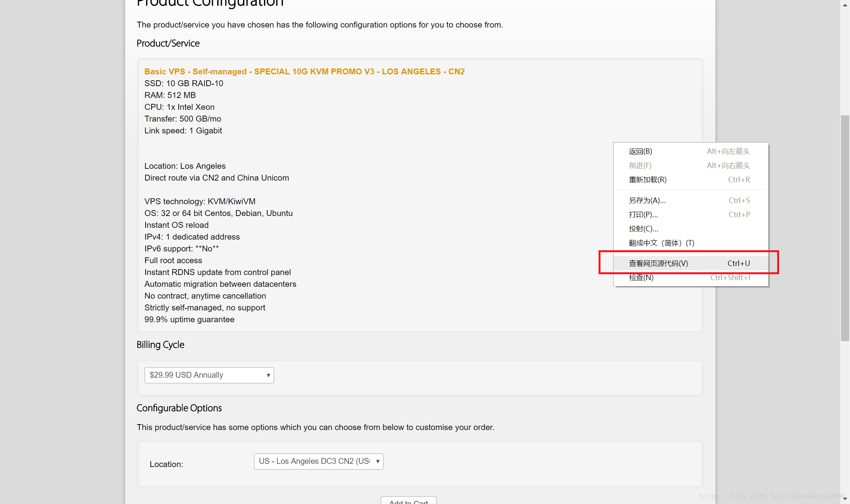Click the Basic VPS product title
This screenshot has height=504, width=850.
click(x=304, y=72)
